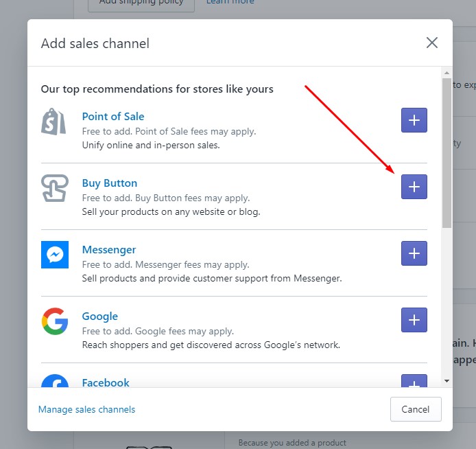The image size is (476, 449).
Task: Open the Buy Button title link
Action: [x=110, y=183]
